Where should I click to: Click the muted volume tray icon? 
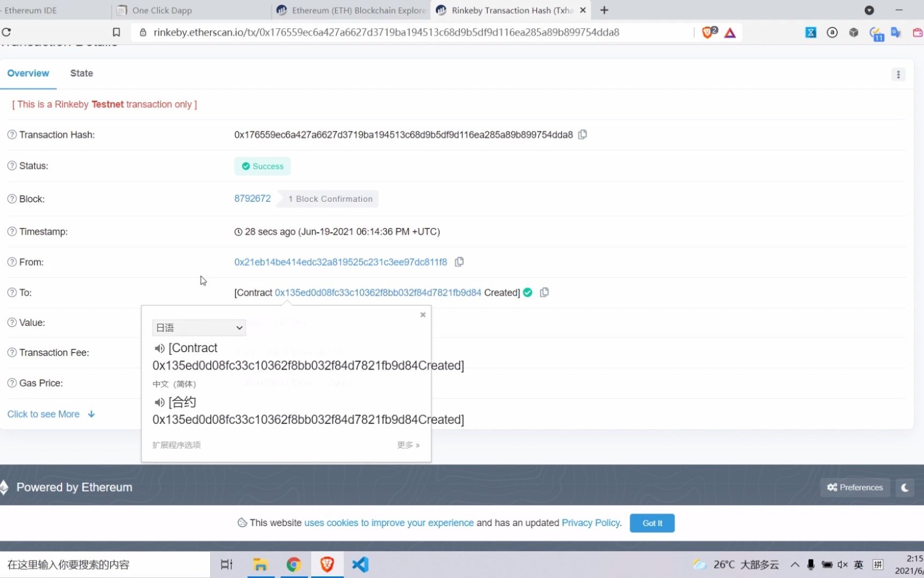843,565
